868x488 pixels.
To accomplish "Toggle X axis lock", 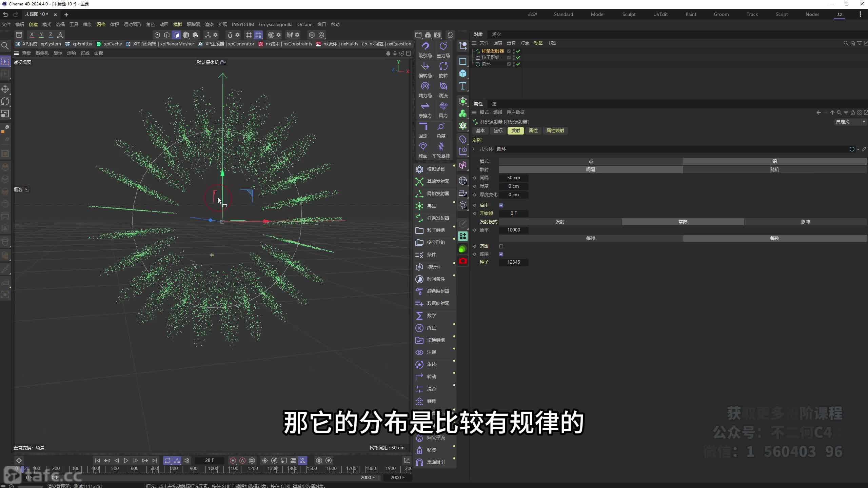I will point(32,35).
